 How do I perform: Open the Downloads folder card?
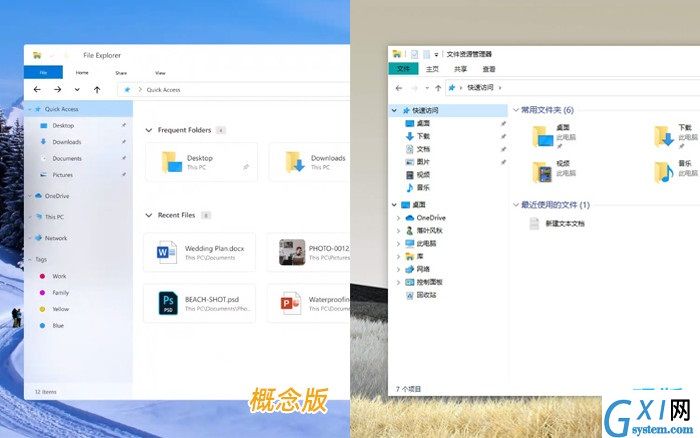tap(309, 162)
